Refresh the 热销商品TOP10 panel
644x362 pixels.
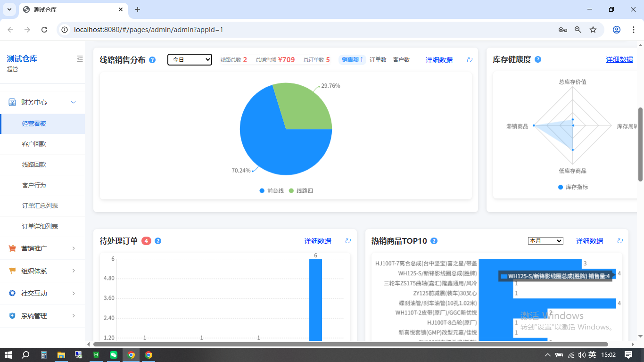coord(620,241)
